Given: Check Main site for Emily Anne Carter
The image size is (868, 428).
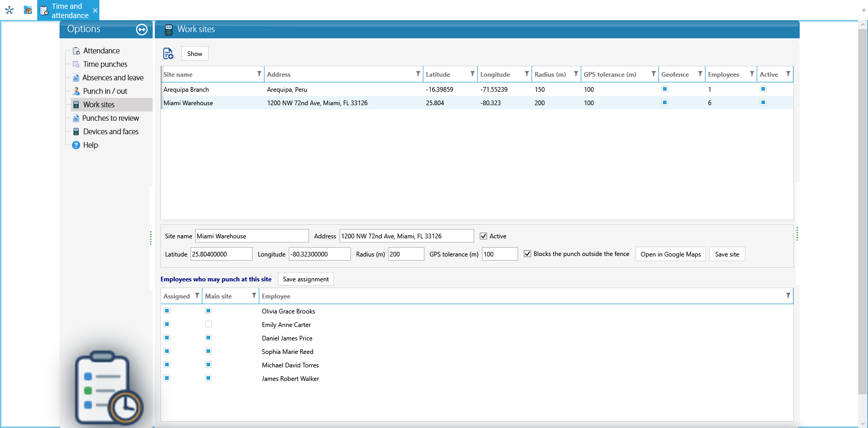Looking at the screenshot, I should 208,324.
